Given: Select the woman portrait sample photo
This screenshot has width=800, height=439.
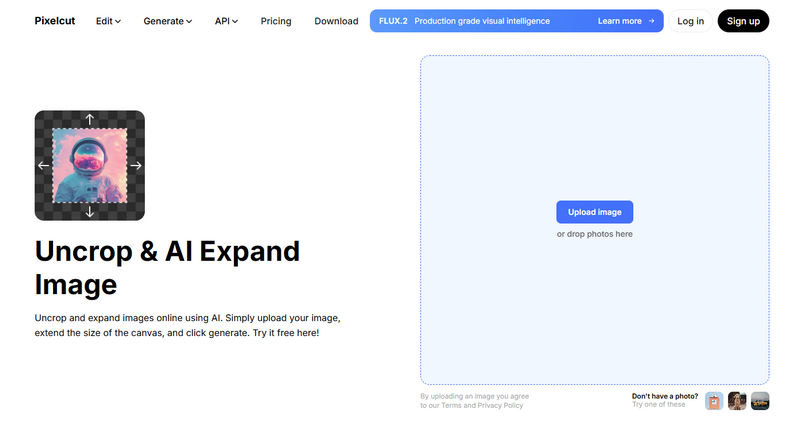Looking at the screenshot, I should click(737, 401).
